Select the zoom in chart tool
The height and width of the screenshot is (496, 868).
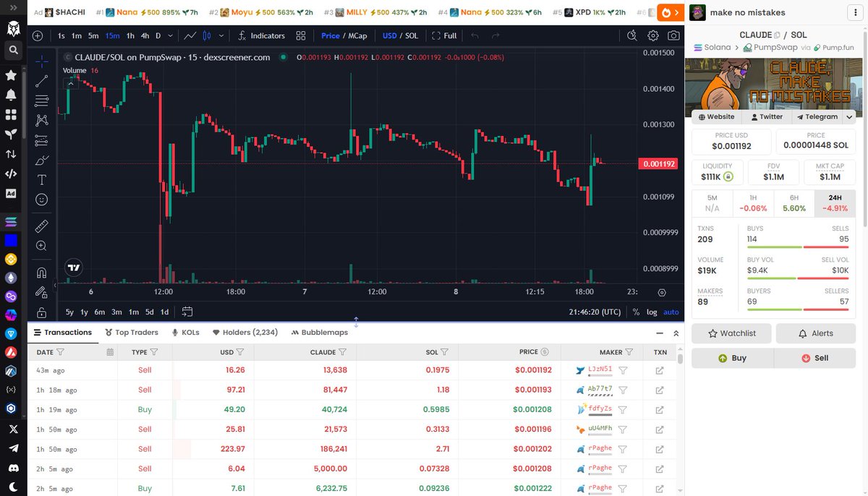[42, 246]
